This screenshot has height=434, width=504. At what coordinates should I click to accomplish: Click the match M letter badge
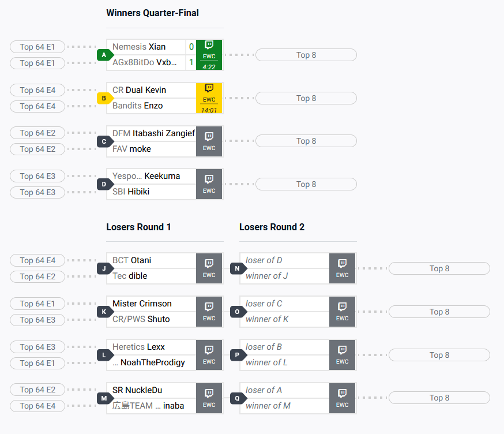coord(105,398)
